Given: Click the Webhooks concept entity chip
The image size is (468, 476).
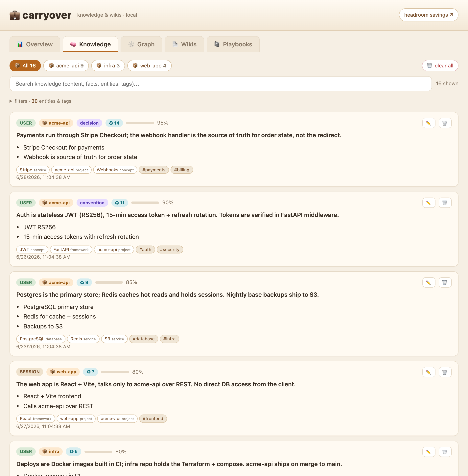Looking at the screenshot, I should pyautogui.click(x=115, y=170).
